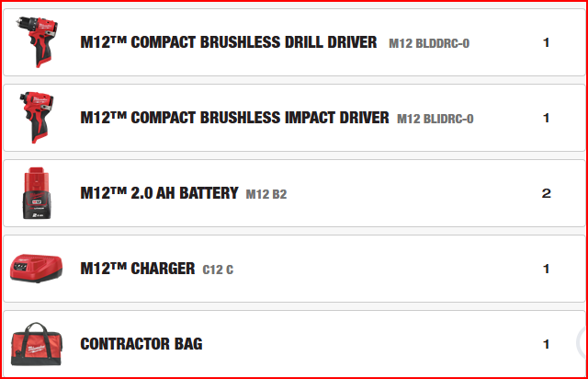
Task: Click the M12 Charger title text
Action: coord(138,269)
